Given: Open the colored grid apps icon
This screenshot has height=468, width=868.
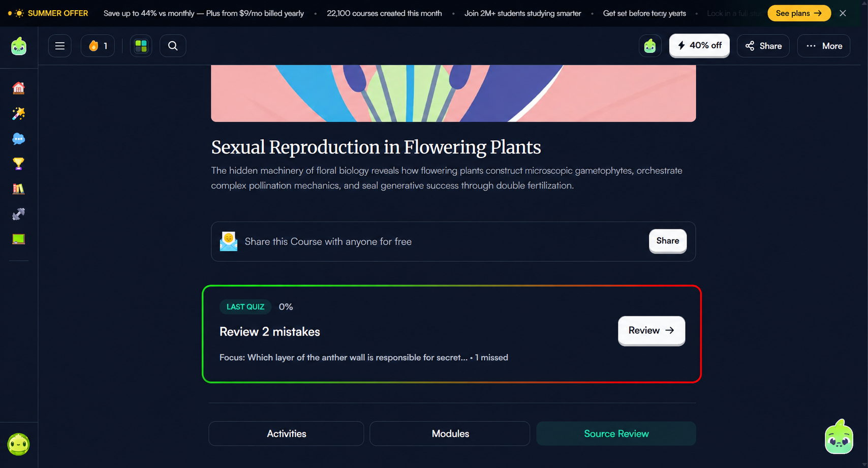Looking at the screenshot, I should point(141,46).
